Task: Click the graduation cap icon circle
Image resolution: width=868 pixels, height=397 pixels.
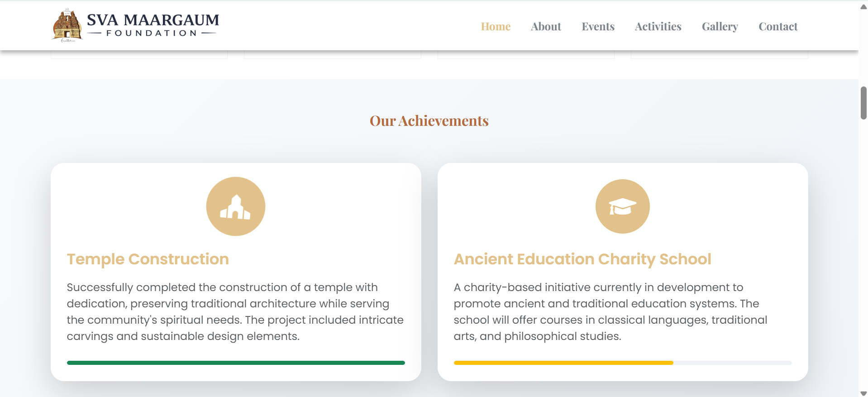Action: [623, 206]
